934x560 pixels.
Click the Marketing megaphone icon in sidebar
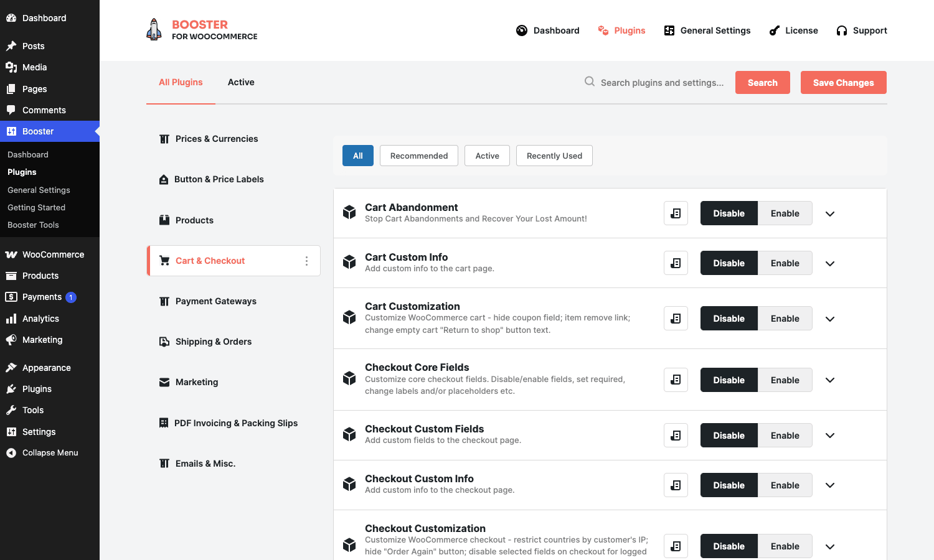(11, 340)
